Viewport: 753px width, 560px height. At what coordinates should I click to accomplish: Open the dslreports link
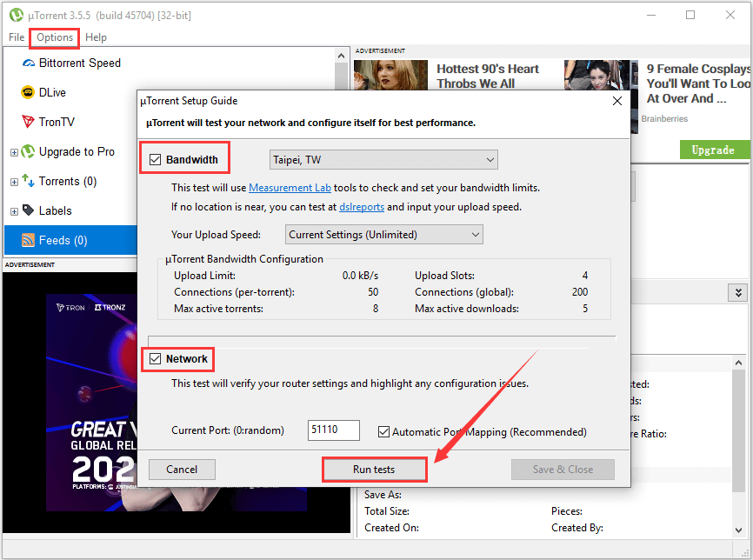[362, 207]
